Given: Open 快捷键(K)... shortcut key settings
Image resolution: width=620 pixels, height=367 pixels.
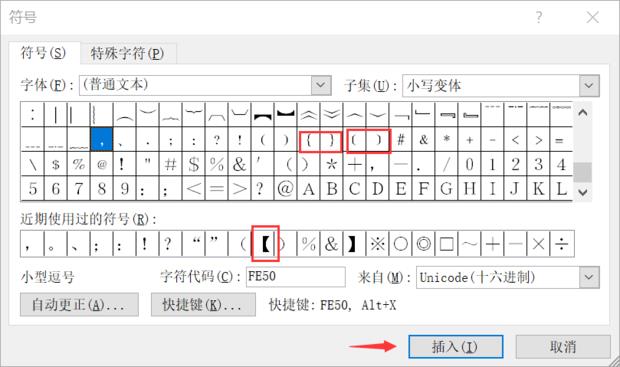Looking at the screenshot, I should 203,305.
